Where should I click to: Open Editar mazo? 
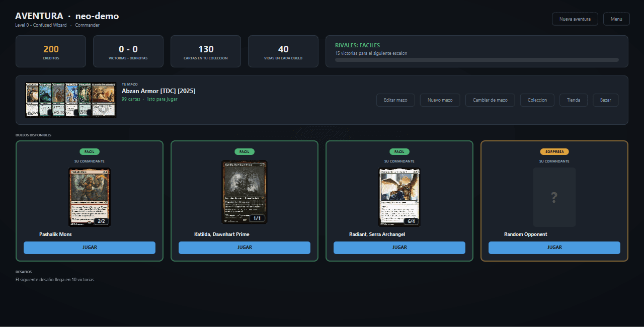point(395,100)
